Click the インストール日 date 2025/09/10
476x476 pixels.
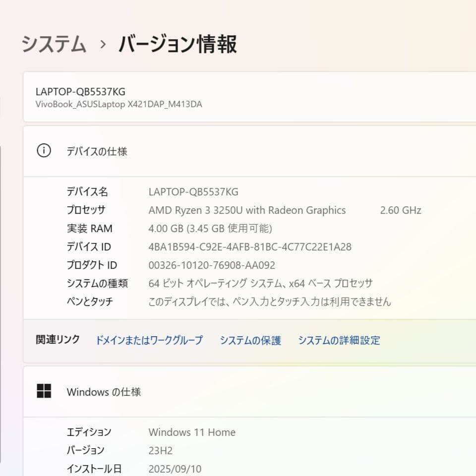[x=175, y=468]
